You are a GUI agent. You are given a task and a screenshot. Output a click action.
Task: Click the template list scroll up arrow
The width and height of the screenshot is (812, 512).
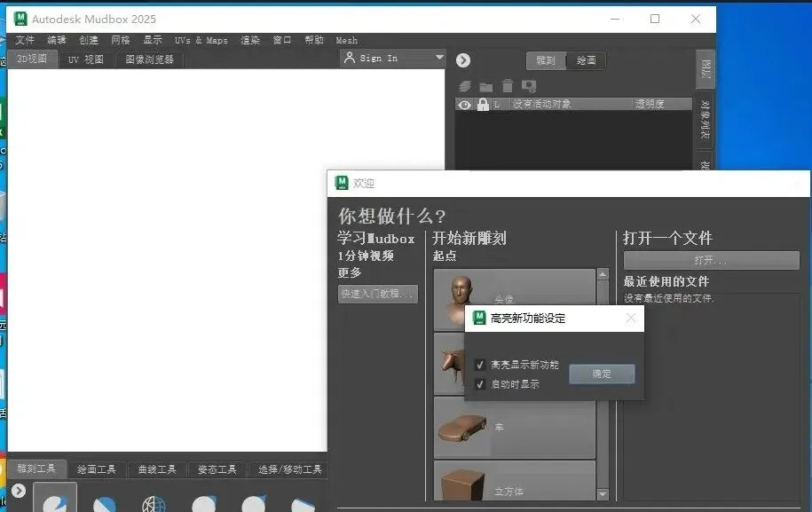(603, 274)
